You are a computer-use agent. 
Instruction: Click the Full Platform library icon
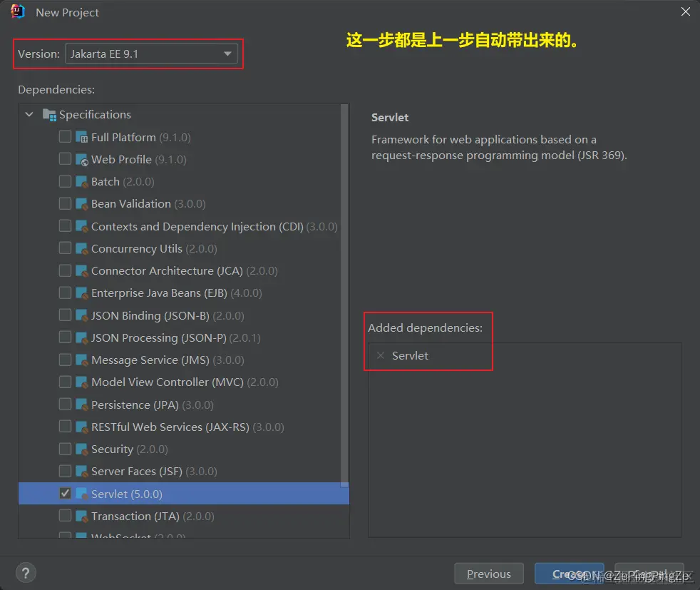82,137
